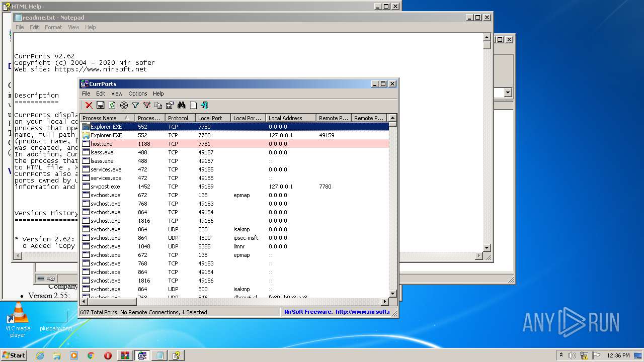644x362 pixels.
Task: Open CurrPorts Help menu
Action: [158, 94]
